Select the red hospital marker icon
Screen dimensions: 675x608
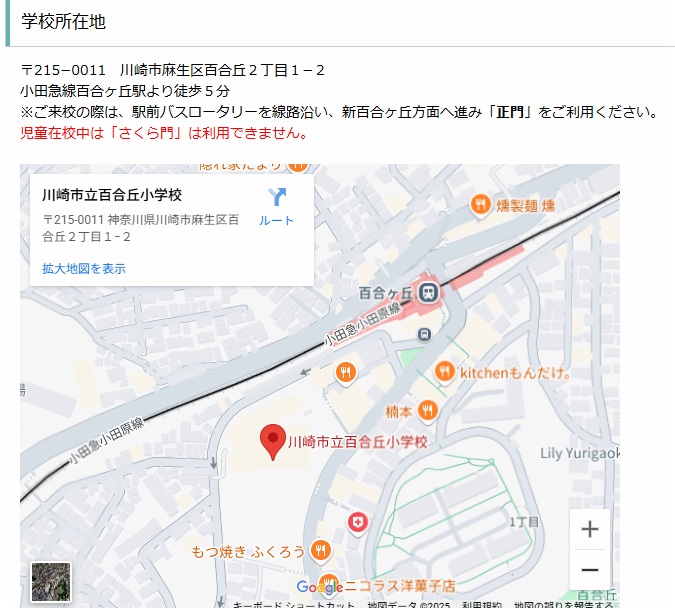pos(357,523)
